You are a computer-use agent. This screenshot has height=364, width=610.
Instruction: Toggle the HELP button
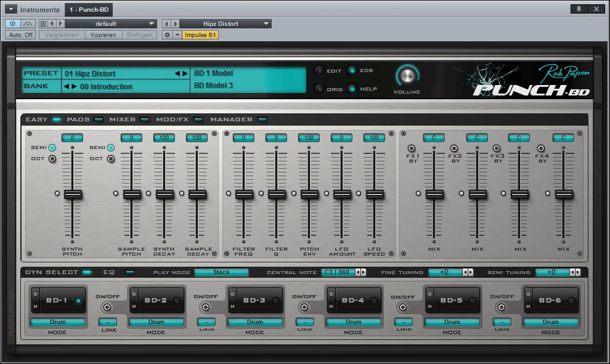click(352, 89)
